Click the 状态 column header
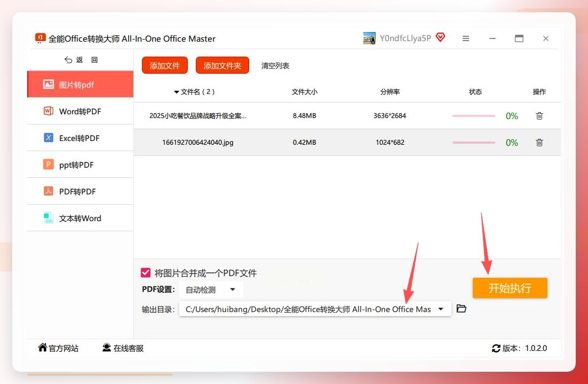Image resolution: width=588 pixels, height=384 pixels. coord(475,92)
